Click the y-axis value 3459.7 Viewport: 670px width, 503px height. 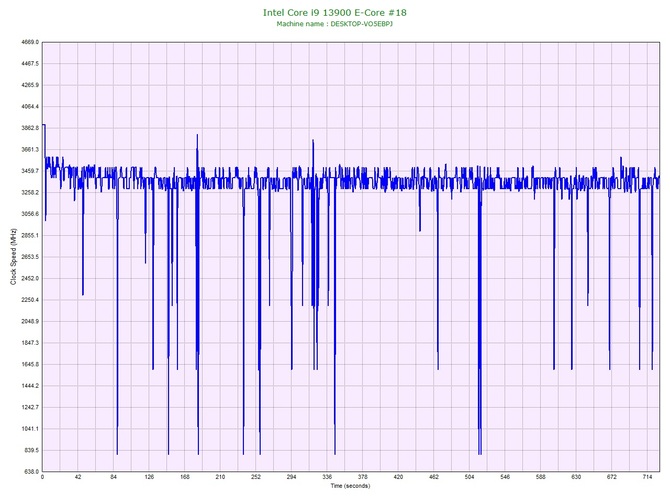coord(30,171)
